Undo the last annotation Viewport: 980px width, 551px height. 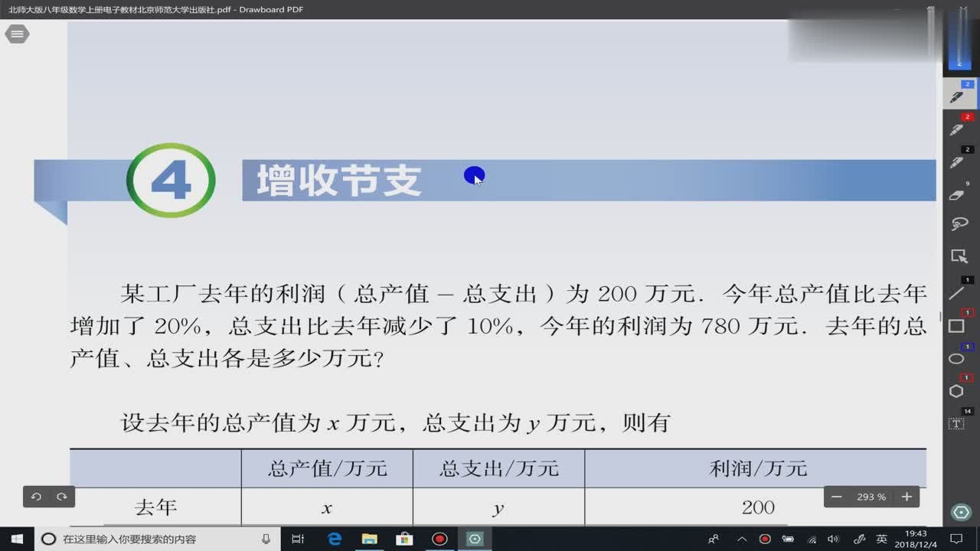coord(36,497)
